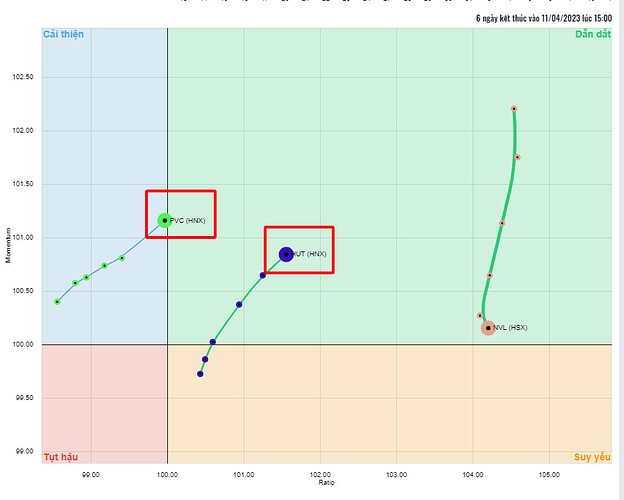Click the 102.00 ratio axis value
624x500 pixels.
pos(320,475)
